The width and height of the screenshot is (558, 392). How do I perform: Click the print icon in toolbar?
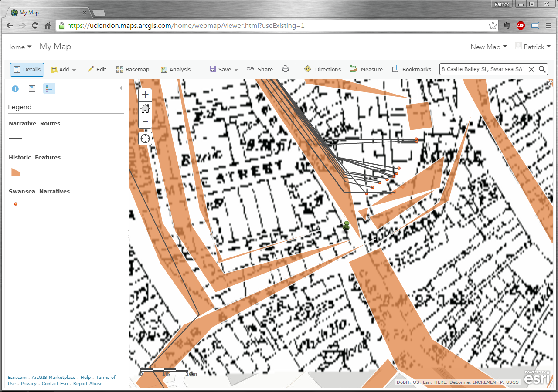click(x=286, y=69)
